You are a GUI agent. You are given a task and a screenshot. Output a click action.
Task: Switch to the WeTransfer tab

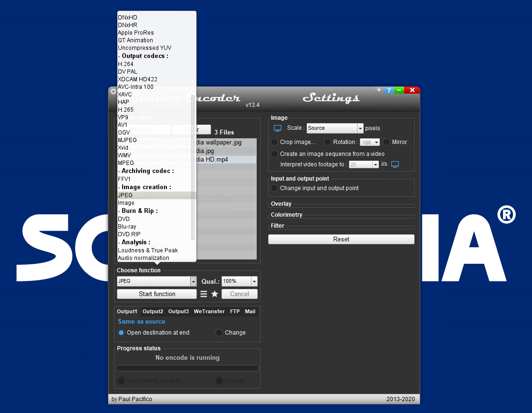(209, 311)
